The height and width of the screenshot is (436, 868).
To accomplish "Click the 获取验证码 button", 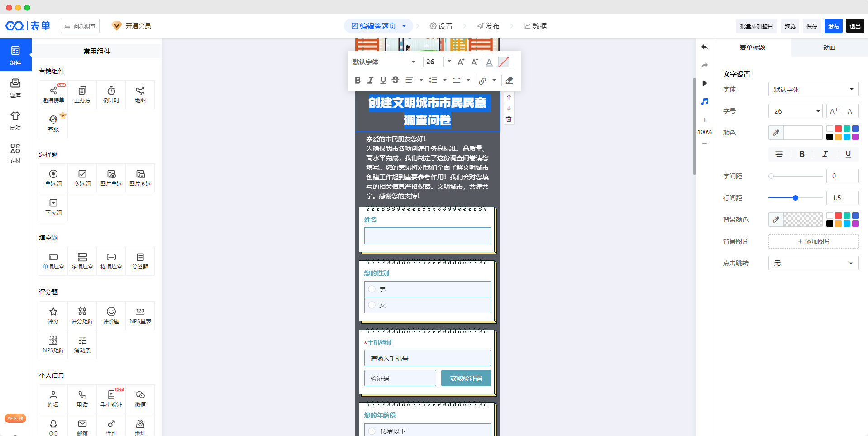I will point(466,379).
